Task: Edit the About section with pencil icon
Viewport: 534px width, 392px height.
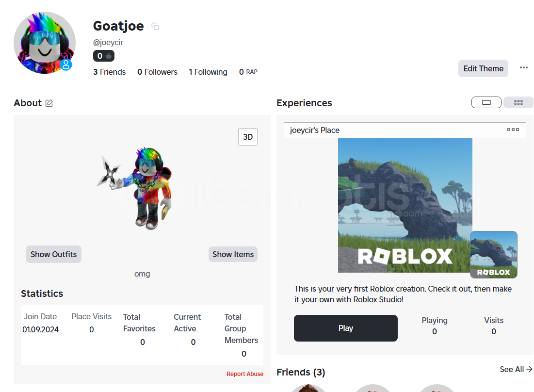Action: [49, 103]
